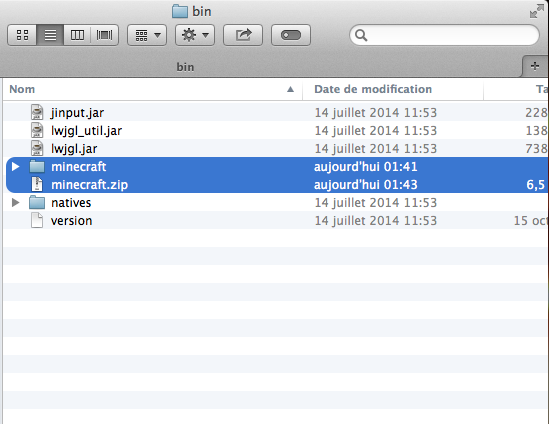The height and width of the screenshot is (424, 549).
Task: Switch to Cover Flow view mode
Action: point(105,35)
